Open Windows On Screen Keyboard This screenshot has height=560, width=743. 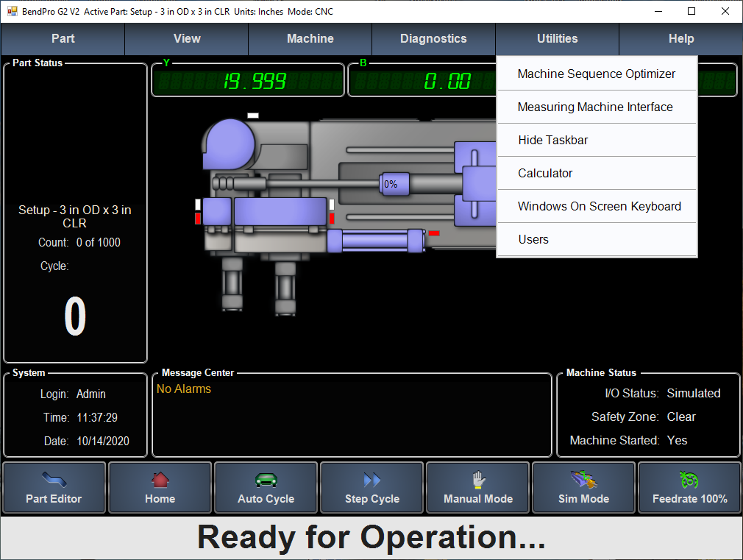599,206
